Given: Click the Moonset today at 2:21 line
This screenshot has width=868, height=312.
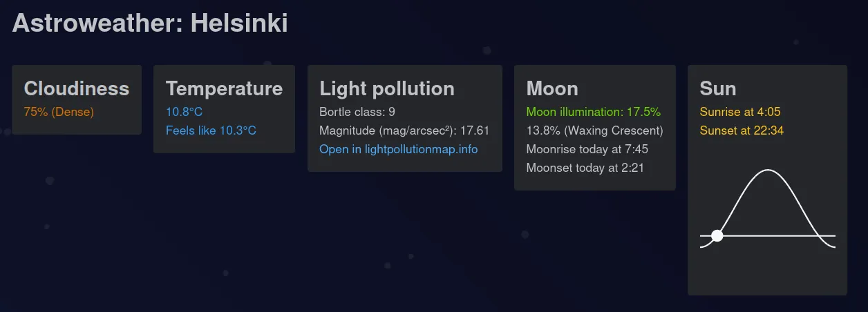Looking at the screenshot, I should [x=585, y=168].
